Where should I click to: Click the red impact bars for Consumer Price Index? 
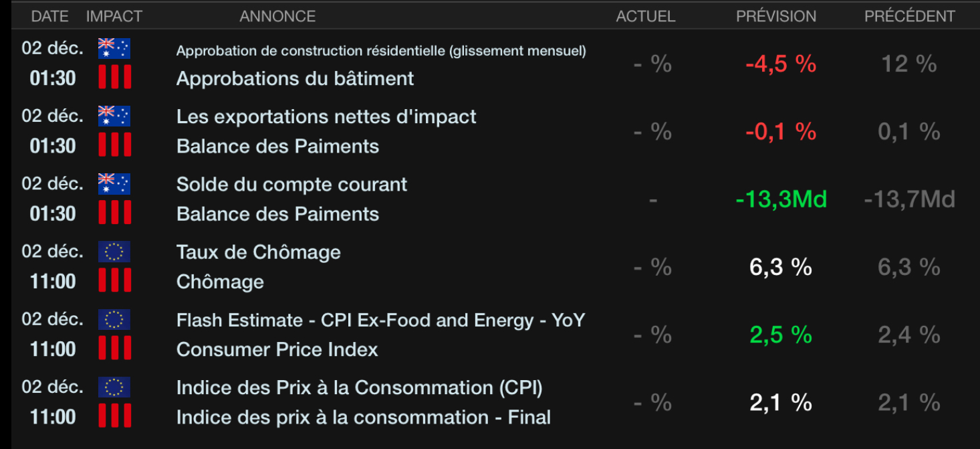pyautogui.click(x=114, y=349)
